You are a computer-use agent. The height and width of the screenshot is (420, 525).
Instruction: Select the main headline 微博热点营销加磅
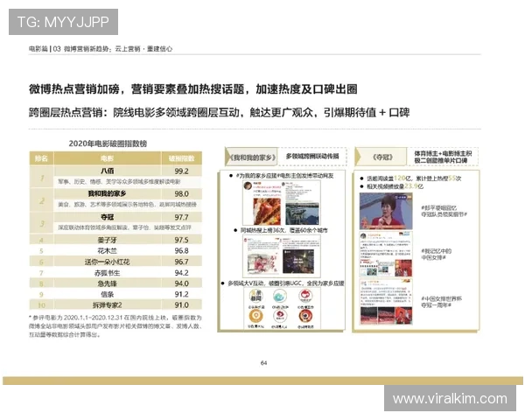[x=192, y=89]
